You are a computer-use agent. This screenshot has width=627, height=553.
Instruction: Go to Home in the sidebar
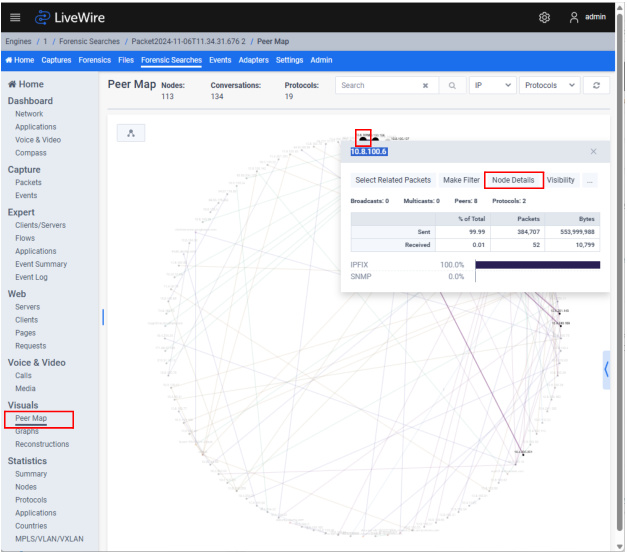(x=26, y=84)
